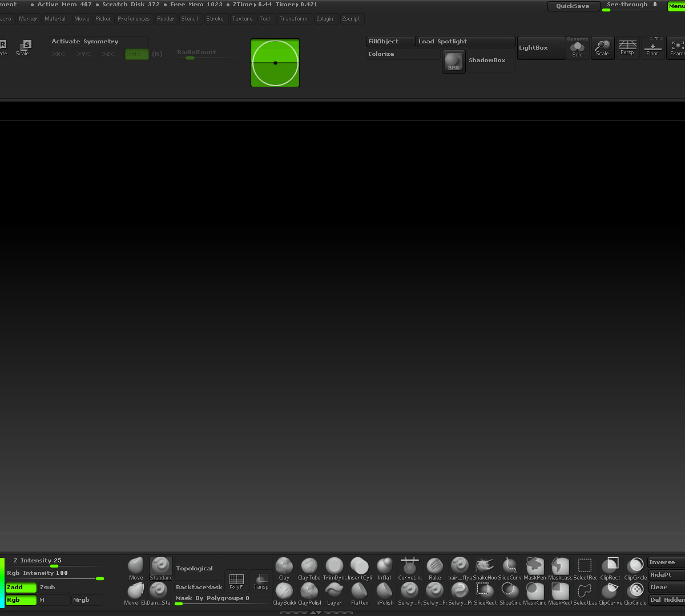Pick the MaskLasso brush
Image resolution: width=685 pixels, height=616 pixels.
(561, 569)
